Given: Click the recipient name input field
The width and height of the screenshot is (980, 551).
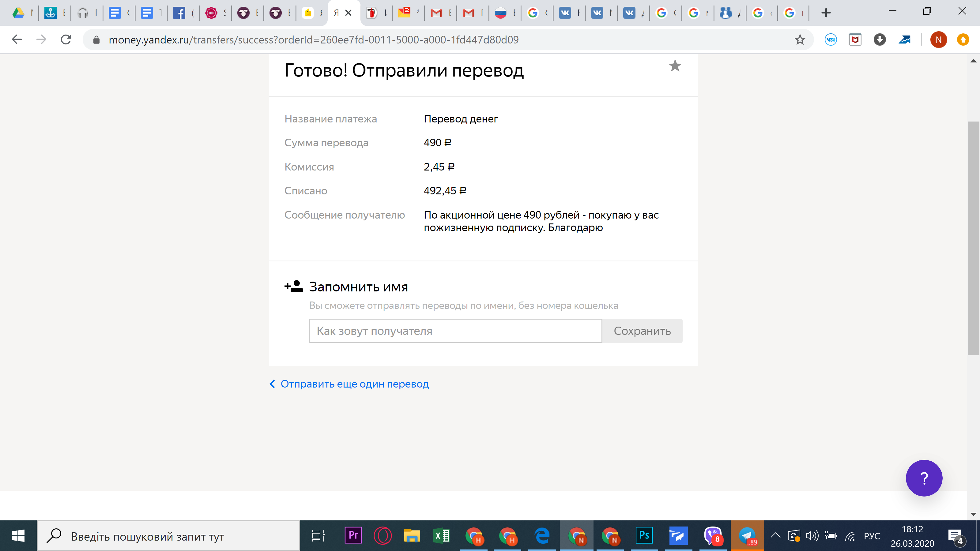Looking at the screenshot, I should click(455, 331).
